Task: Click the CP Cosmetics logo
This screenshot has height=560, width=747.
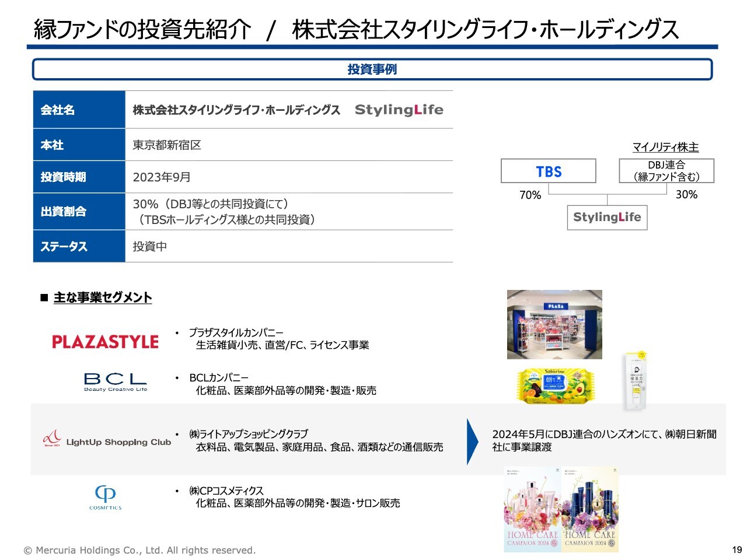Action: pos(106,498)
